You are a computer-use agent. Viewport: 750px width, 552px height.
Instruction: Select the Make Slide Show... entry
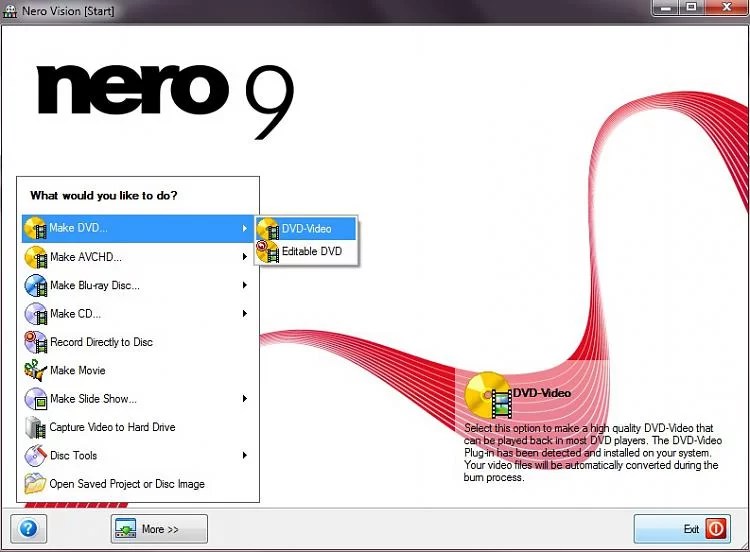tap(138, 398)
